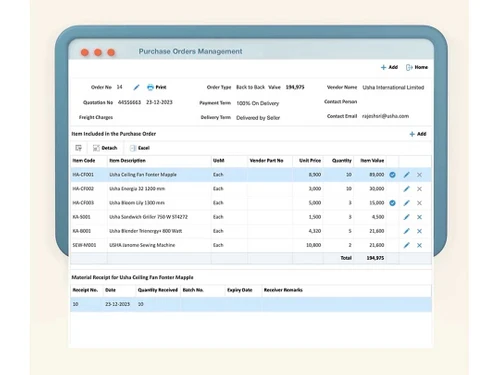Delete the HA-CF003 item row

click(x=419, y=203)
